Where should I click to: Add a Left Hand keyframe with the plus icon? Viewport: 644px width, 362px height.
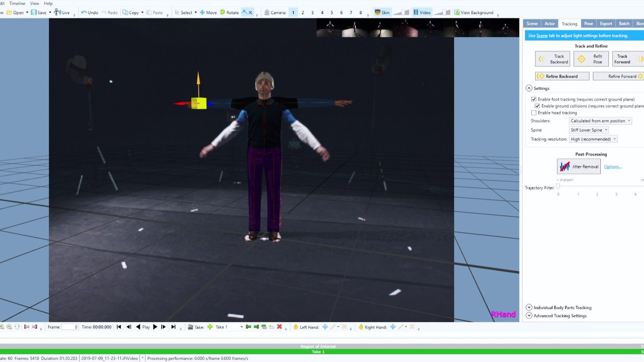click(x=325, y=327)
